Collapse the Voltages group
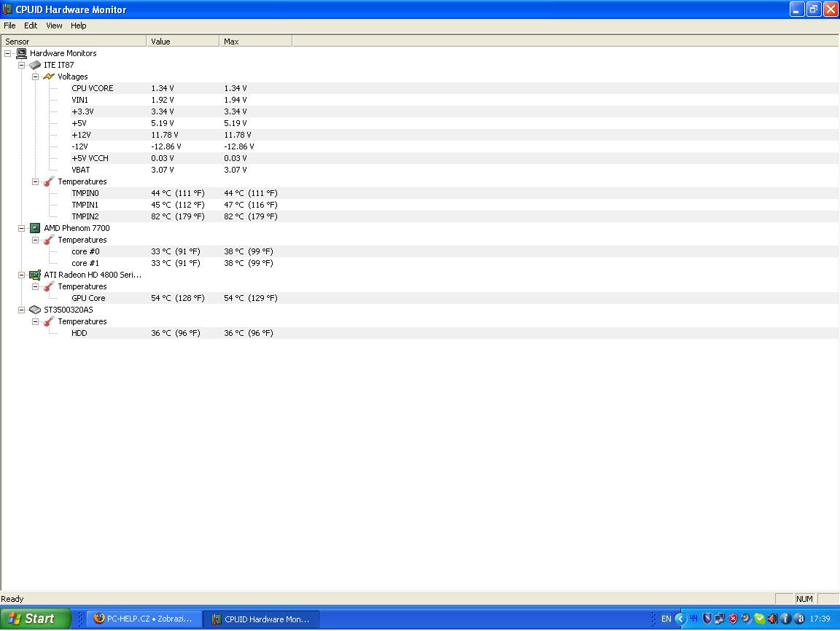 tap(35, 77)
